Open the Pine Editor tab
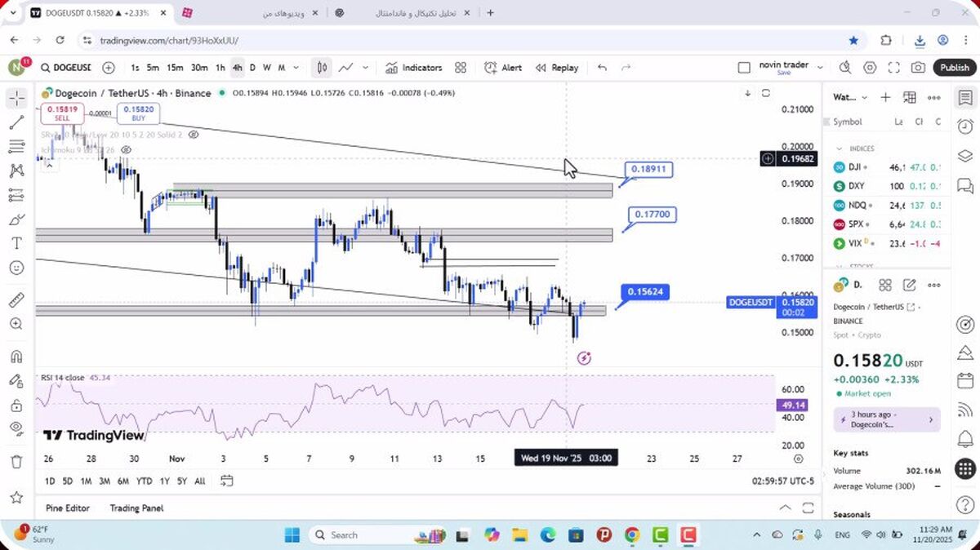The image size is (980, 550). (68, 508)
